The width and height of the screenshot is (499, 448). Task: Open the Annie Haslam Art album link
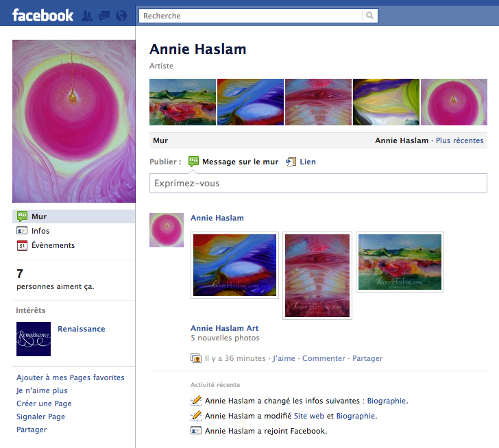[224, 328]
